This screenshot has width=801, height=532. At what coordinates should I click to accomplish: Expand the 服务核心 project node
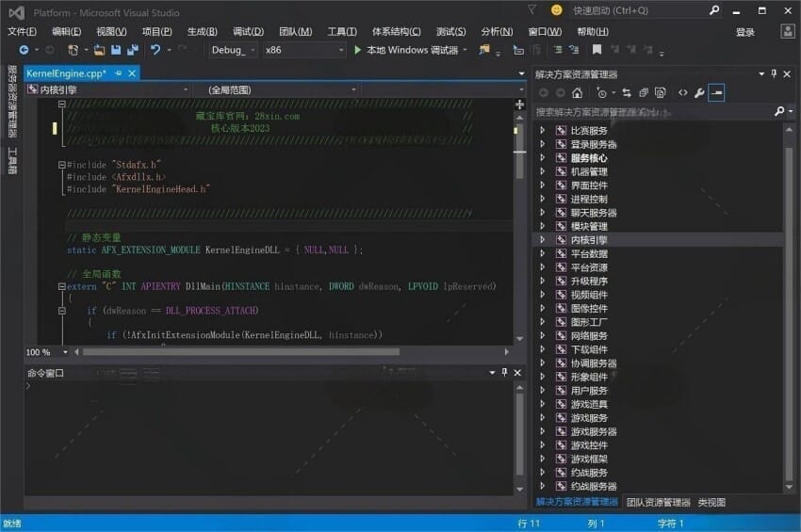point(543,158)
